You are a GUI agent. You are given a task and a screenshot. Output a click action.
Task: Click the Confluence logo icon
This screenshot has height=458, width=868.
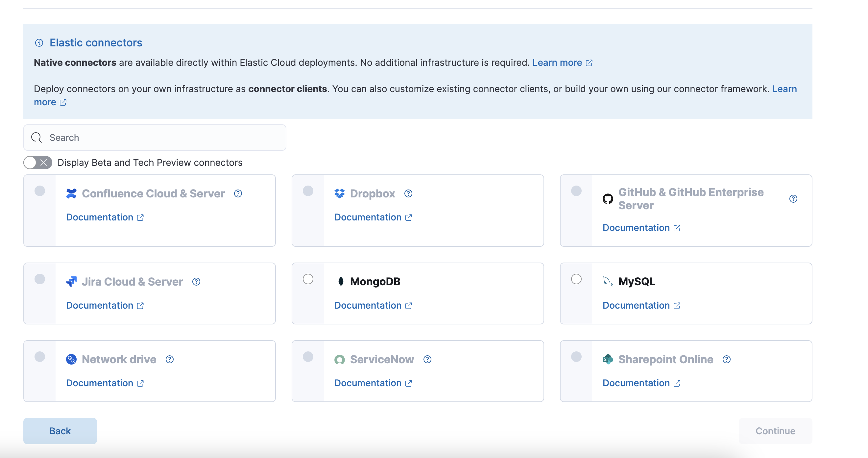[x=71, y=193]
